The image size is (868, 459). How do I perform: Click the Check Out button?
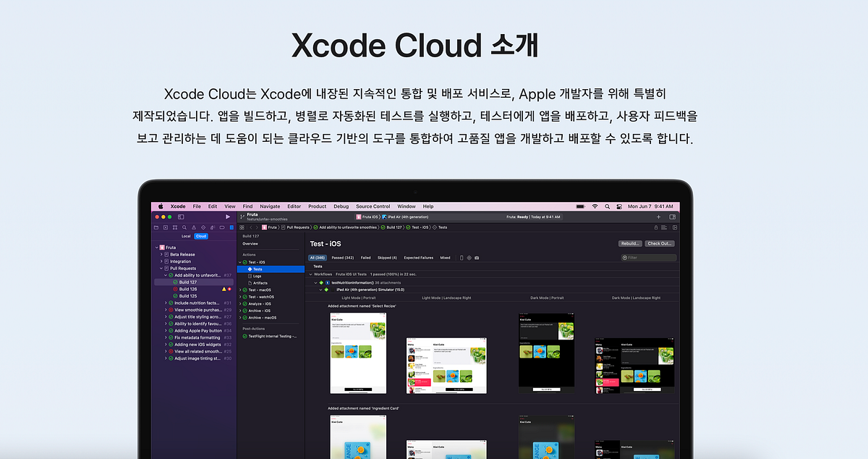pyautogui.click(x=660, y=243)
